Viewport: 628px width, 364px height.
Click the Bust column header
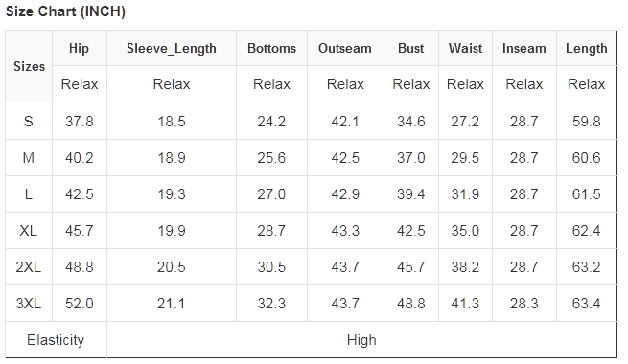pyautogui.click(x=411, y=48)
